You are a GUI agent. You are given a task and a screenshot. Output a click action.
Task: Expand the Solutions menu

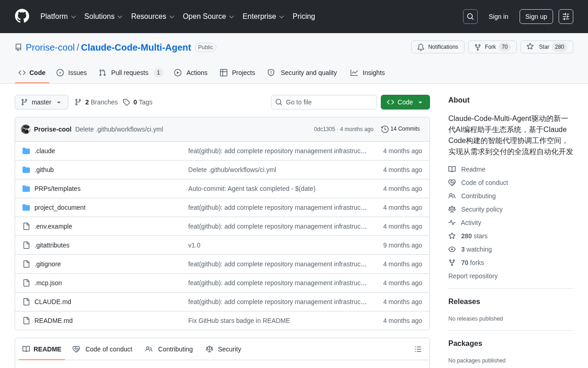(x=103, y=17)
